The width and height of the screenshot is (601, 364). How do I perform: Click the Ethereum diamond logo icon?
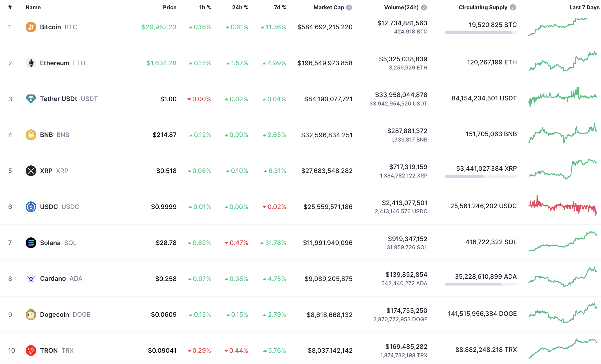31,63
